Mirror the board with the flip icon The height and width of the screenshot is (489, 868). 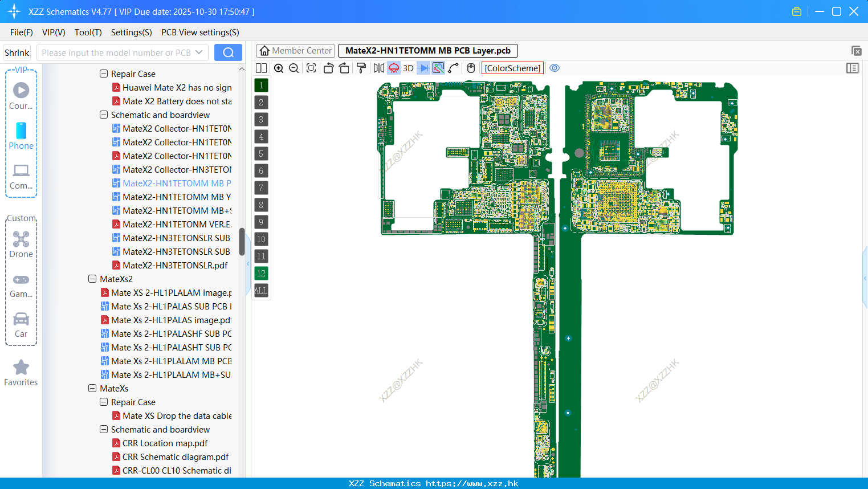[x=379, y=68]
